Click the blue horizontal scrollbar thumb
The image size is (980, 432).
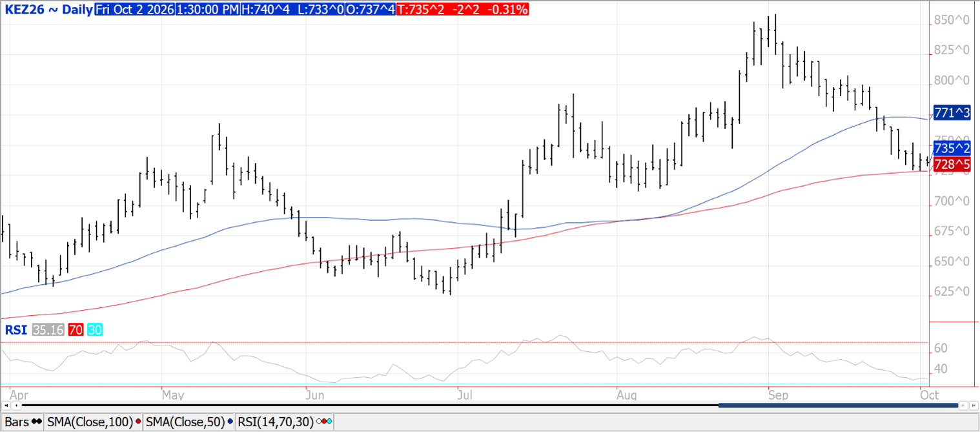838,406
